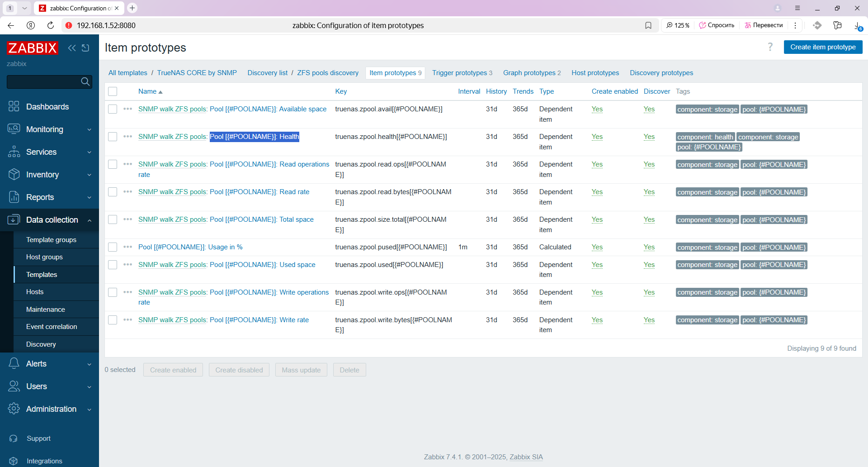Click the Alerts bell icon
The width and height of the screenshot is (868, 467).
coord(14,363)
